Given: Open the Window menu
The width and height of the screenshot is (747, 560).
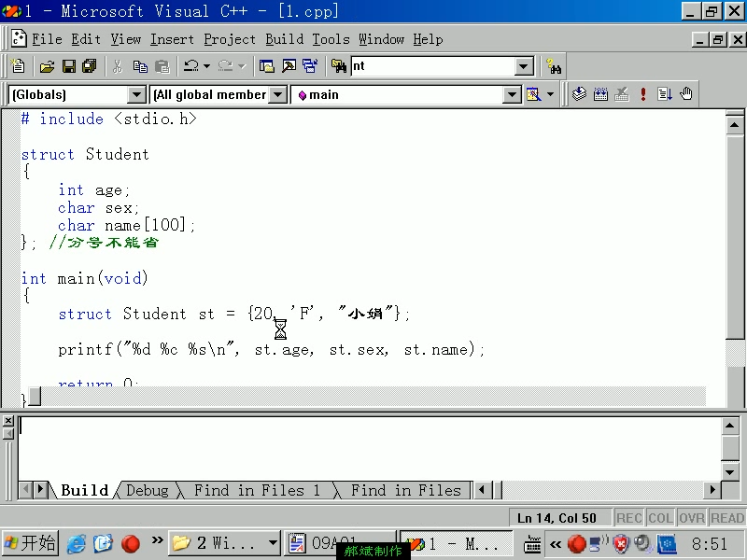Looking at the screenshot, I should [381, 39].
